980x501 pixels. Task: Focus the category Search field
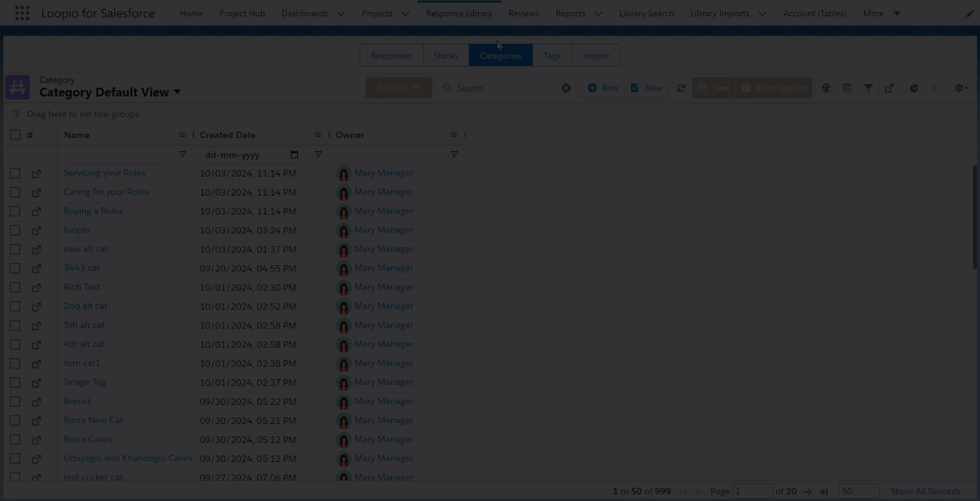(506, 88)
